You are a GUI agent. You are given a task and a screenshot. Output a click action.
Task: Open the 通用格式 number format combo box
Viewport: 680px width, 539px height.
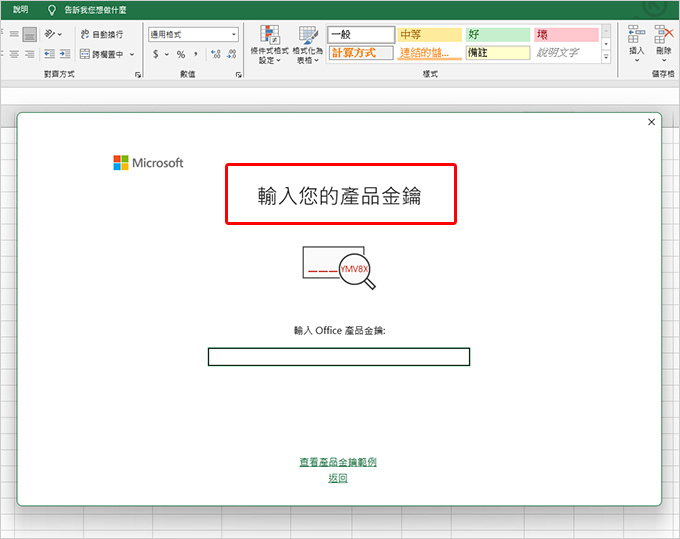click(193, 34)
